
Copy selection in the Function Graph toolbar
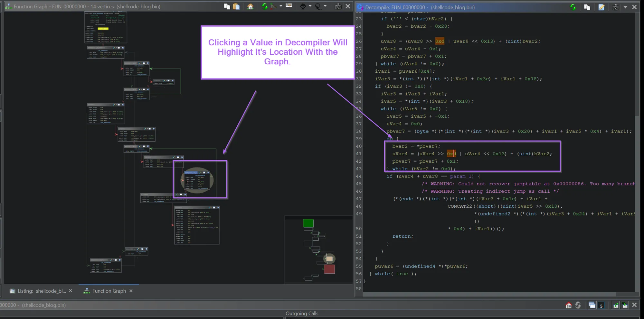click(227, 6)
